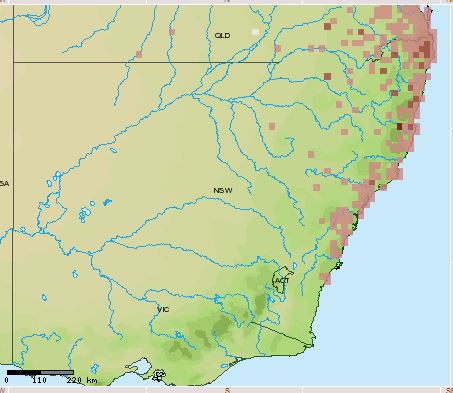Pick the pale white grid cell near QLD label
This screenshot has height=393, width=453.
pos(255,32)
